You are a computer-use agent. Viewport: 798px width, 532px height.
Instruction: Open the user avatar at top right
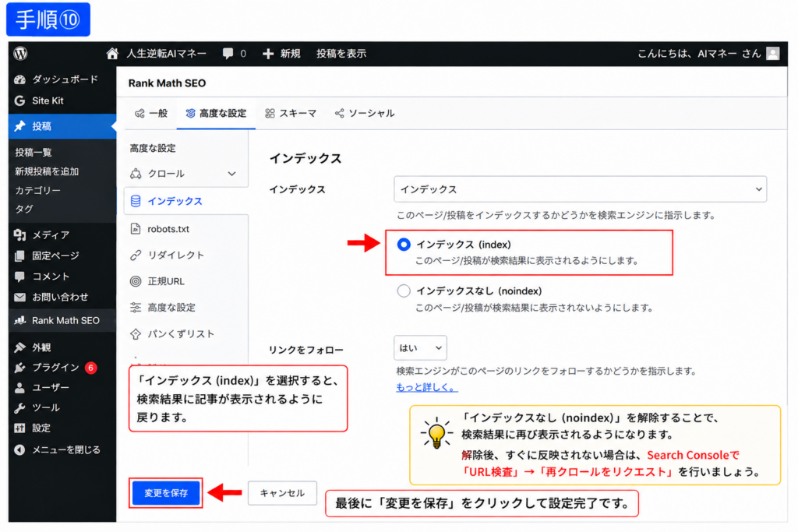pos(772,54)
